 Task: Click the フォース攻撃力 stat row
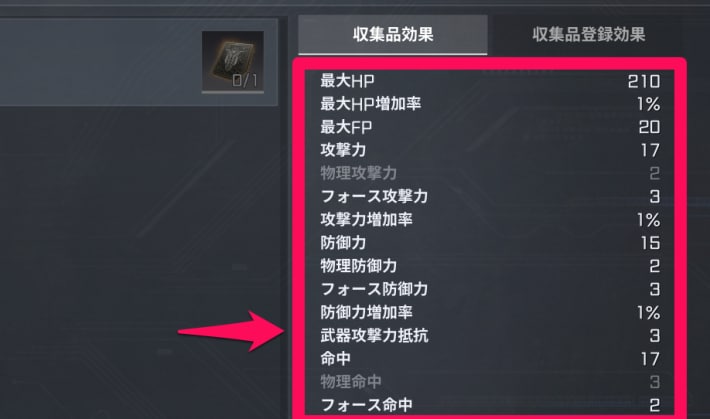pos(489,197)
